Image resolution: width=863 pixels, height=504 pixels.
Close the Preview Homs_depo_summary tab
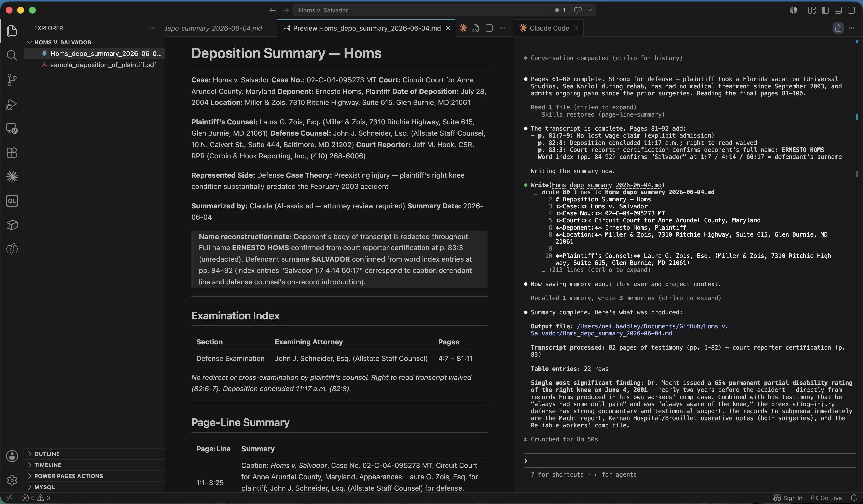tap(448, 28)
